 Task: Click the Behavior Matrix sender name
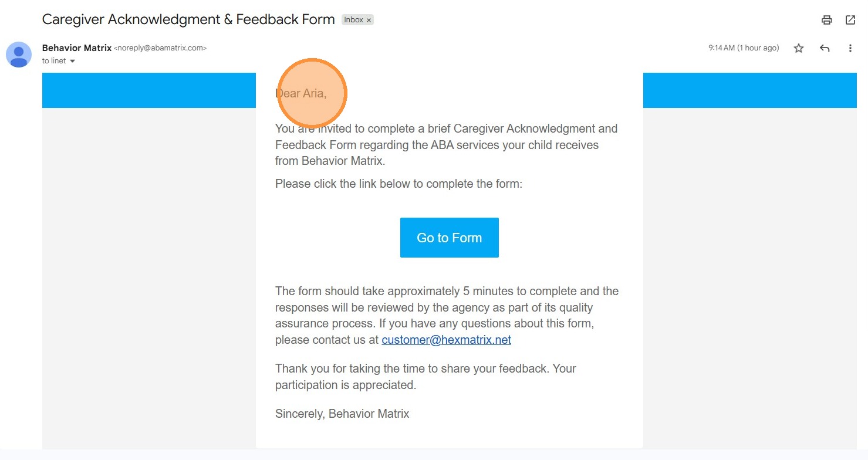click(77, 48)
